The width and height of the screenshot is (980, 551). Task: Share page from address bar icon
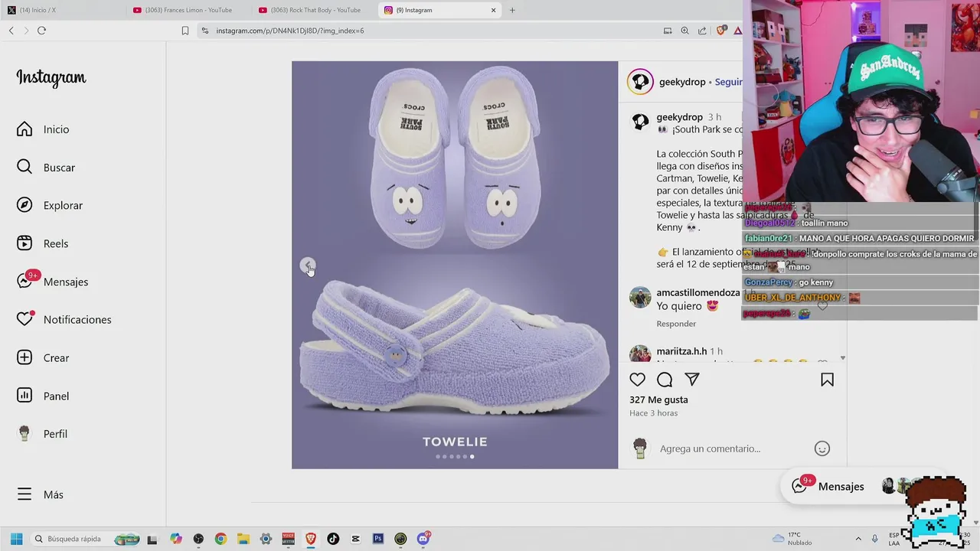point(702,31)
